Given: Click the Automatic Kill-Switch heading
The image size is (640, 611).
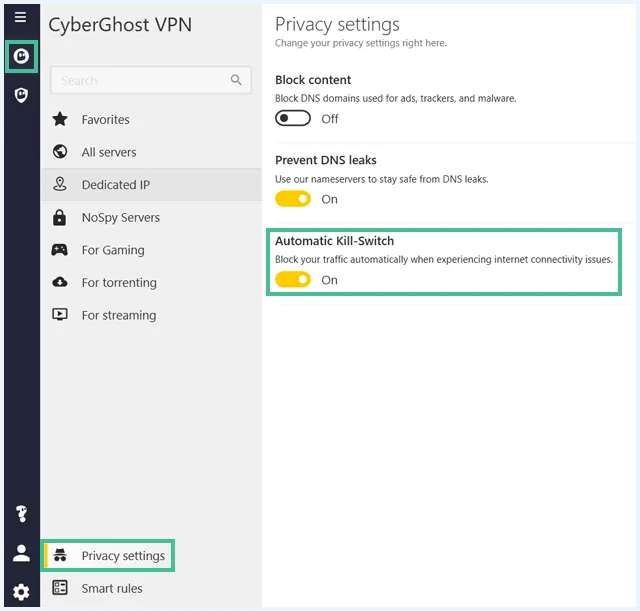Looking at the screenshot, I should pos(334,241).
